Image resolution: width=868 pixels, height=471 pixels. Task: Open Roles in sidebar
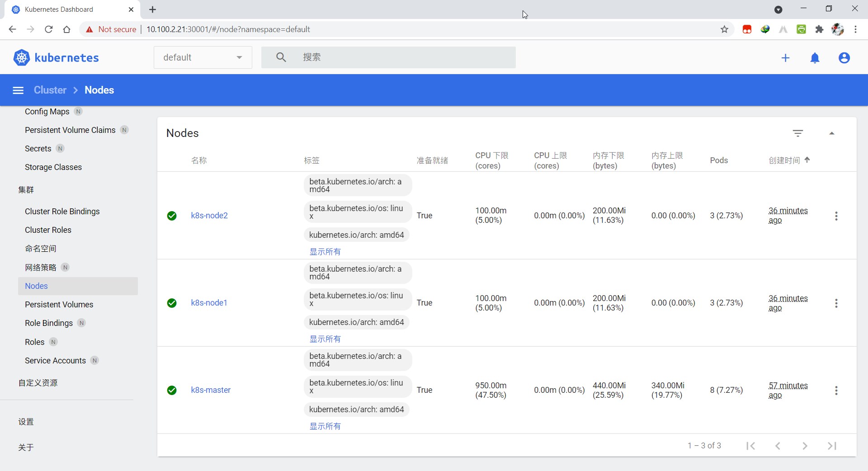pyautogui.click(x=35, y=342)
